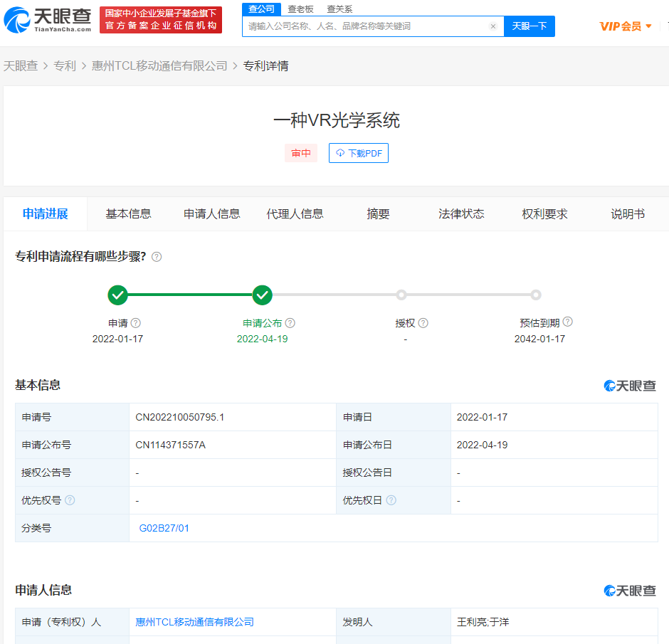This screenshot has width=669, height=644.
Task: Click help icon next to 优先权号
Action: pyautogui.click(x=70, y=500)
